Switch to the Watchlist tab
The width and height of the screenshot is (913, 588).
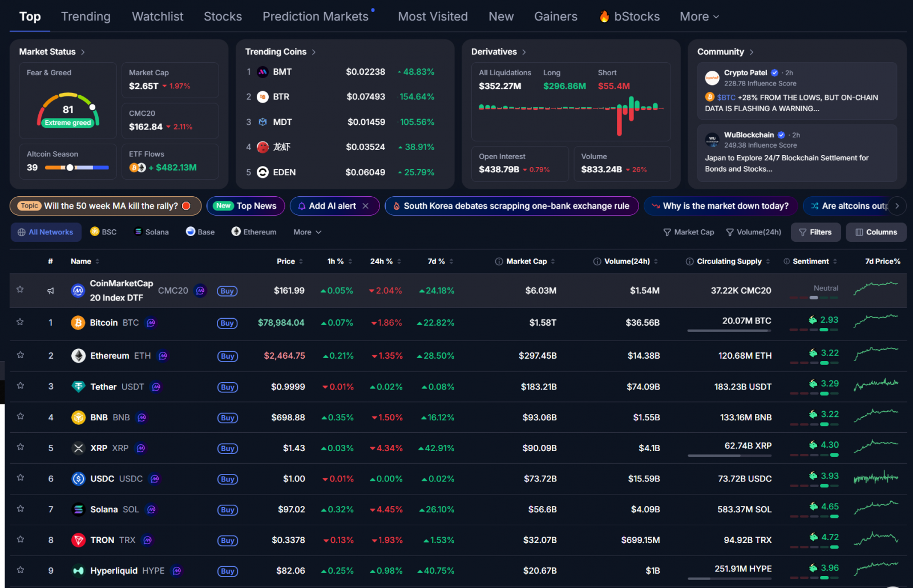[x=157, y=17]
